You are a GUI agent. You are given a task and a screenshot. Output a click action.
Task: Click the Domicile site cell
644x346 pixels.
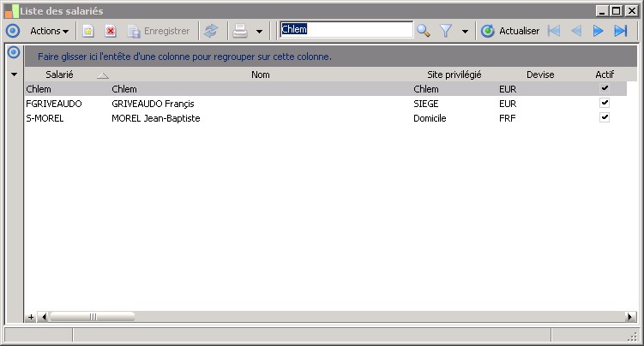click(454, 118)
